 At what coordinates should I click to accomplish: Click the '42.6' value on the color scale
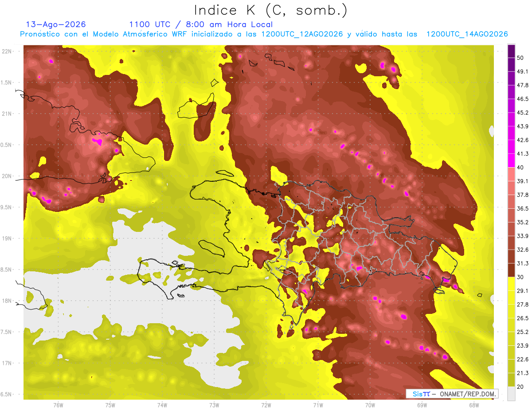point(522,140)
